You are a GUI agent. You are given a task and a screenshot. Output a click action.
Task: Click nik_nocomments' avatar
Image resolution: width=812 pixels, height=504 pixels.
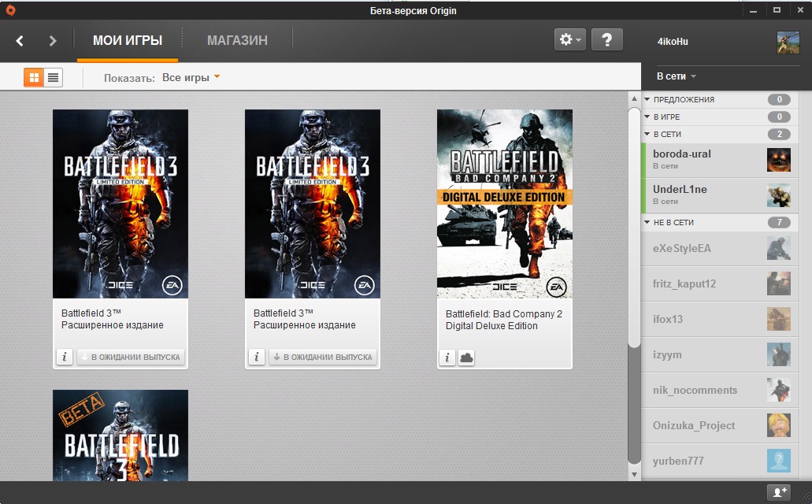tap(779, 390)
